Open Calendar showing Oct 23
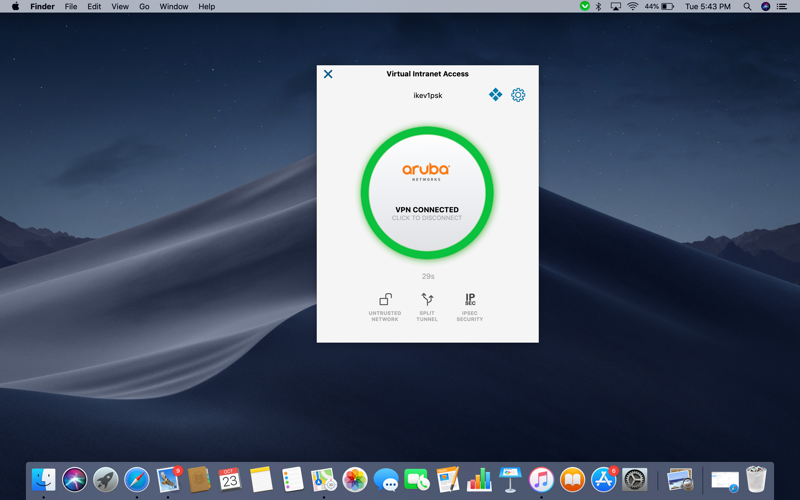Screen dimensions: 800x500 point(230,480)
